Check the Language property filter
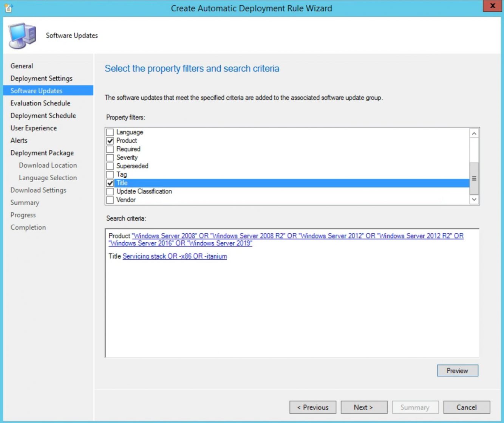 click(110, 132)
